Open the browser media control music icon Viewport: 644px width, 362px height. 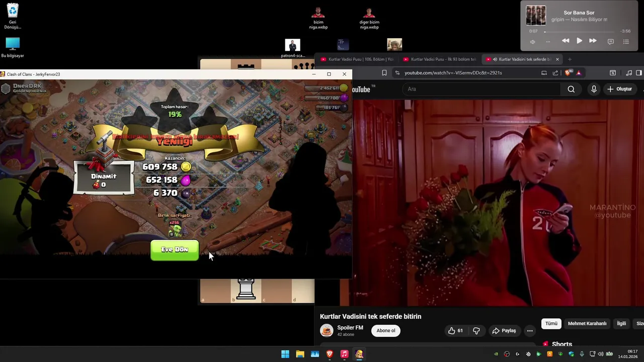pyautogui.click(x=629, y=73)
